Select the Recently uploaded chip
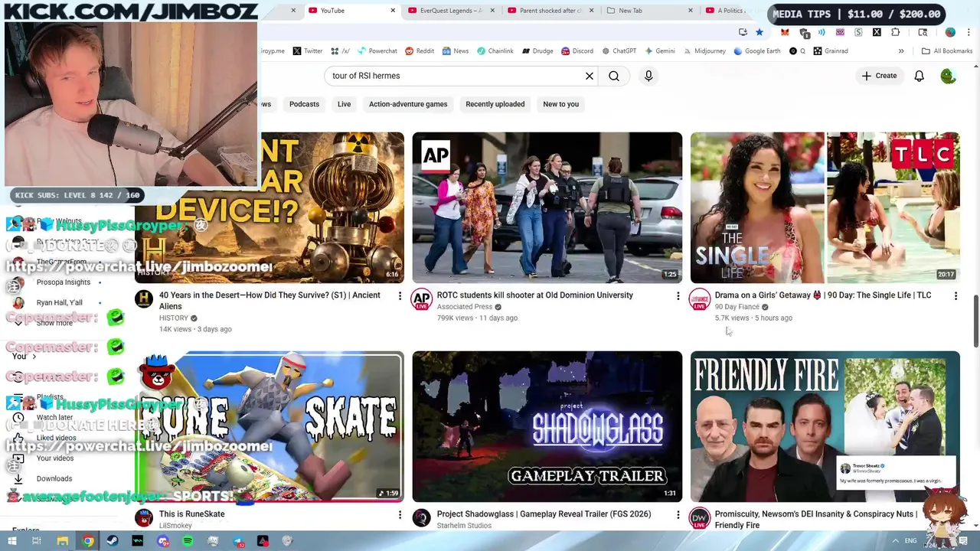This screenshot has height=551, width=980. [x=495, y=104]
